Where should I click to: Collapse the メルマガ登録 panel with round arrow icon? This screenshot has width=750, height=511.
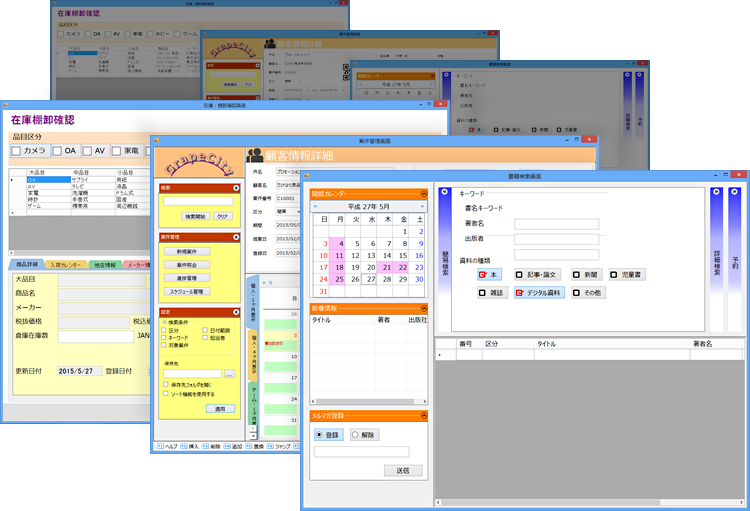(x=424, y=416)
